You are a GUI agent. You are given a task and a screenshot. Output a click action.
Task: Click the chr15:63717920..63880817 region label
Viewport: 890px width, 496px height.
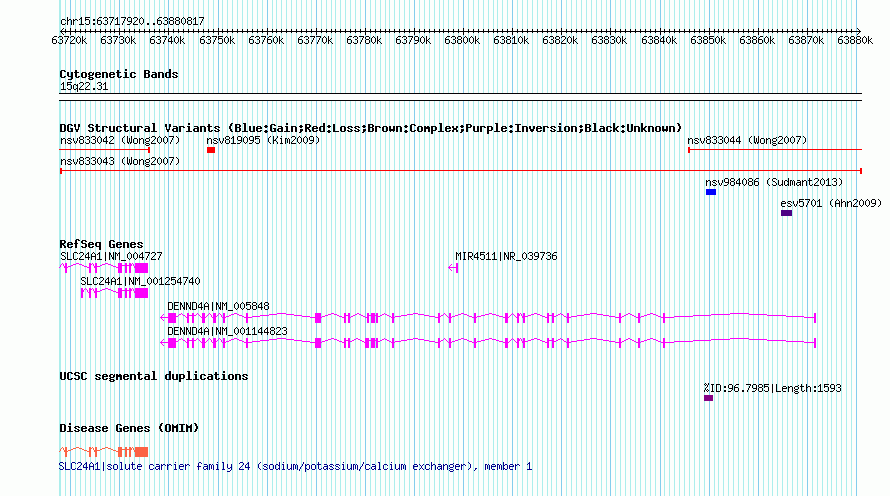click(132, 22)
